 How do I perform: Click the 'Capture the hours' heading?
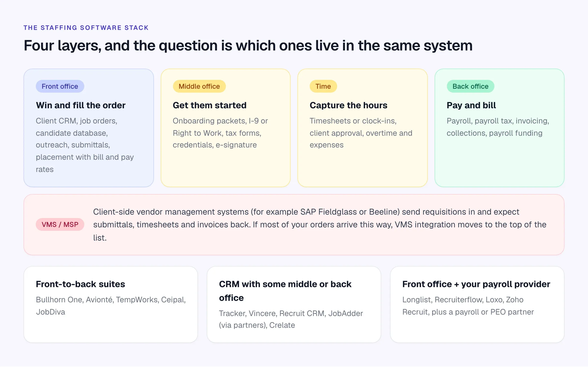click(x=348, y=105)
